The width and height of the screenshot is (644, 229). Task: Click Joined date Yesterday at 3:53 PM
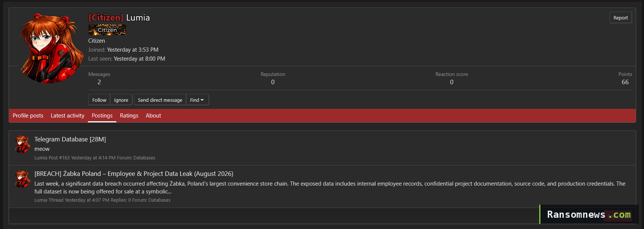click(133, 50)
